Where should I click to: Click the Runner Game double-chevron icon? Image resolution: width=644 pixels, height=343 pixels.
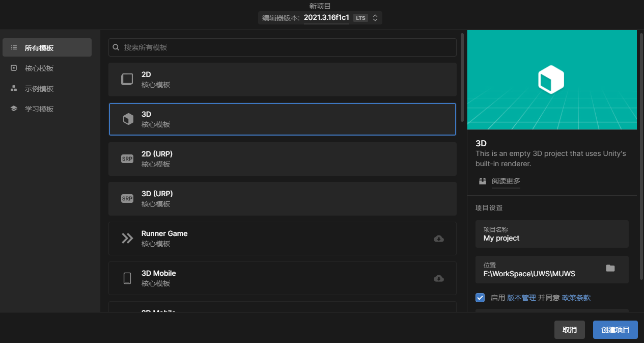(x=127, y=238)
